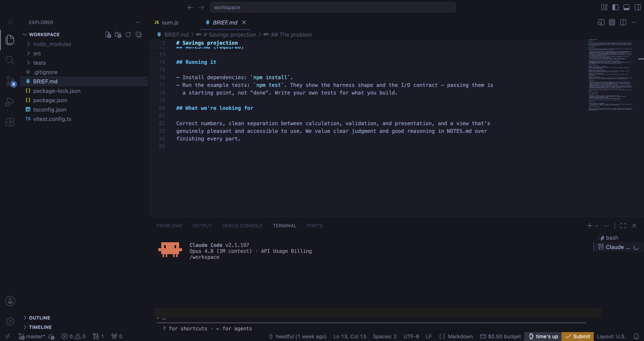Viewport: 644px width, 341px height.
Task: Open Source Control view with 9 changes
Action: [10, 81]
